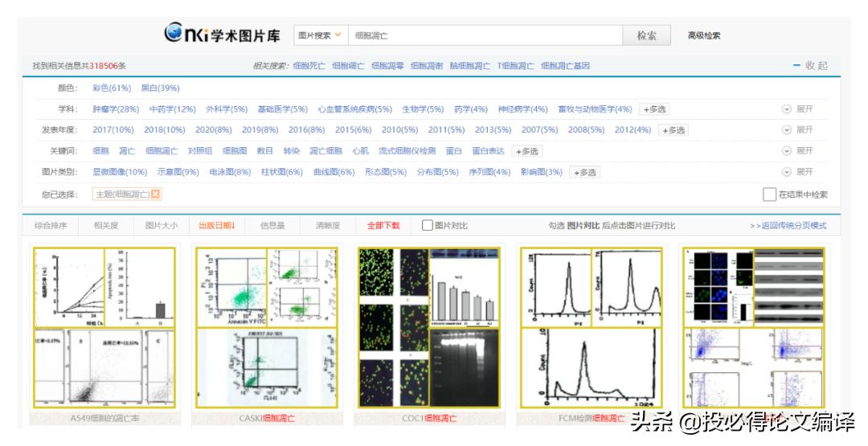Open the FCM检测细胞凋亡 image thumbnail

point(592,328)
